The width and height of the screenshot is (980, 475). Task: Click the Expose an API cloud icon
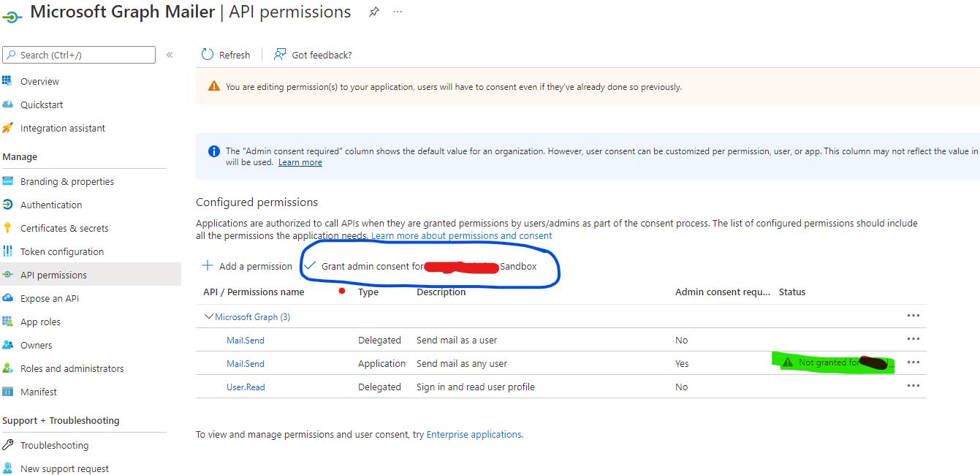(7, 298)
